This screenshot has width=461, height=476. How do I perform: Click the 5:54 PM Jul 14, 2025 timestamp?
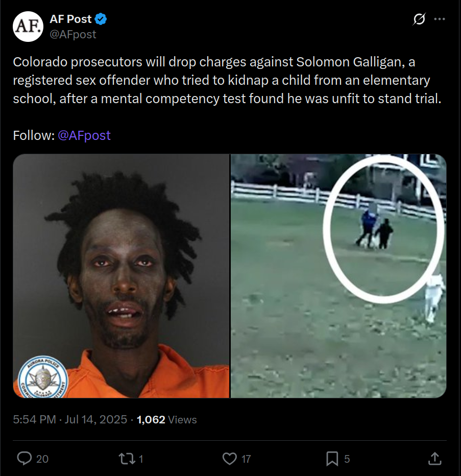pos(70,419)
